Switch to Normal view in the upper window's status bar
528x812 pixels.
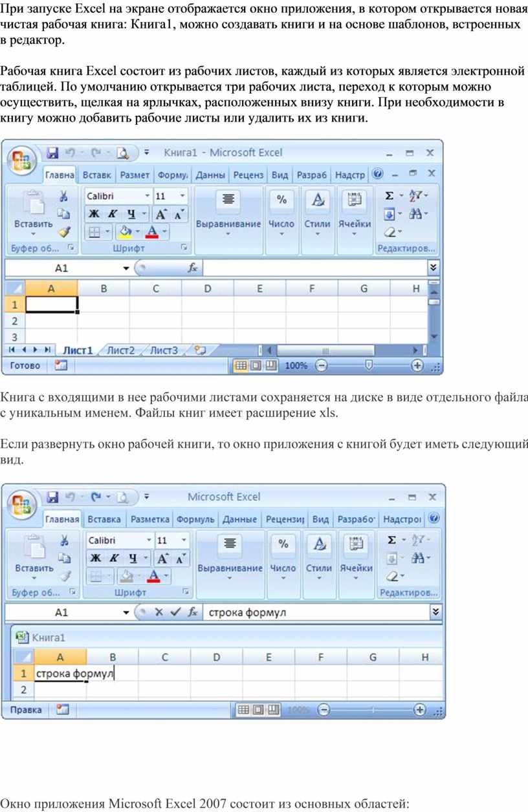point(240,366)
